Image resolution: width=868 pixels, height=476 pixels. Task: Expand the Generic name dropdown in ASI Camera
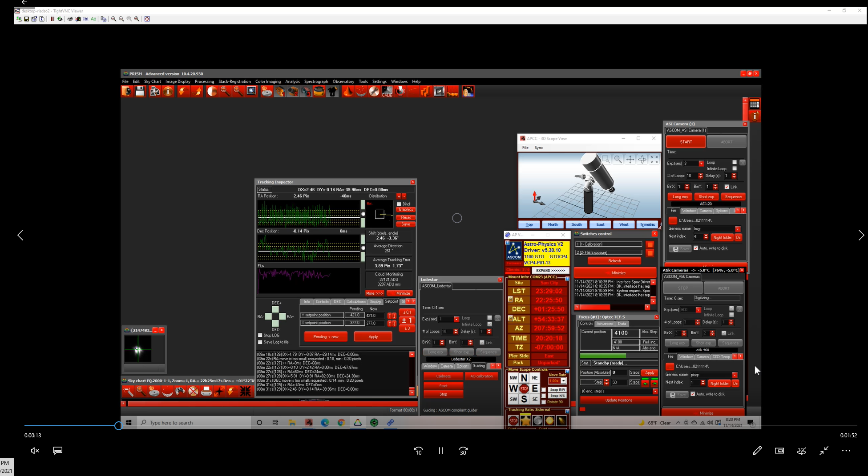point(738,229)
